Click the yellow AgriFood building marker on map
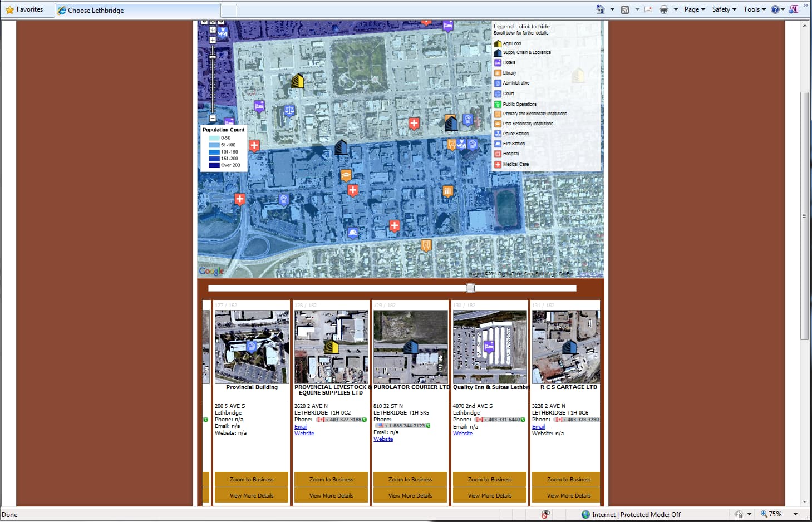Screen dimensions: 812x522 (298, 81)
